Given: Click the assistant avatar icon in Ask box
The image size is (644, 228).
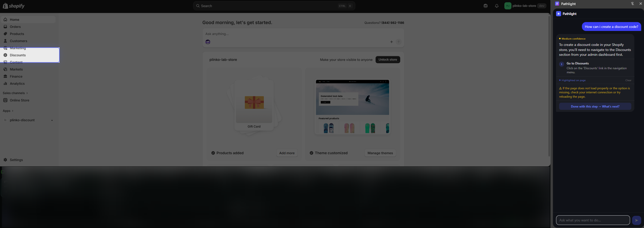Looking at the screenshot, I should [208, 42].
